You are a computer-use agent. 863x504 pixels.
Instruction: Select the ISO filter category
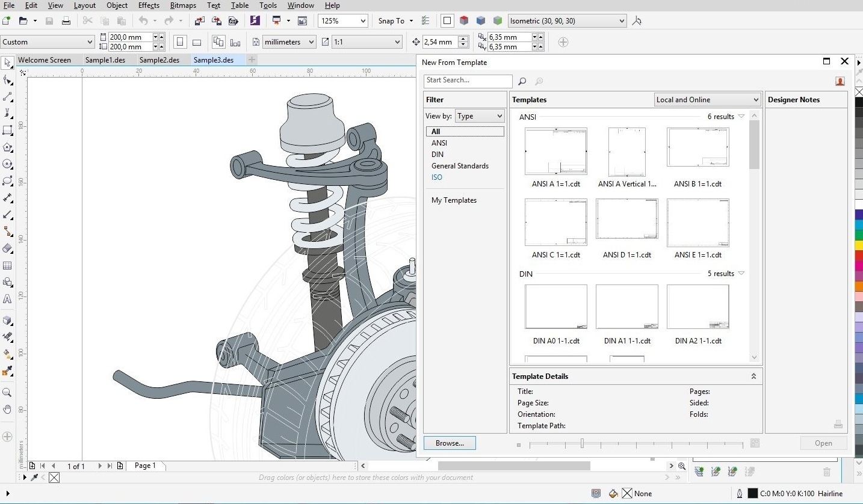point(437,177)
